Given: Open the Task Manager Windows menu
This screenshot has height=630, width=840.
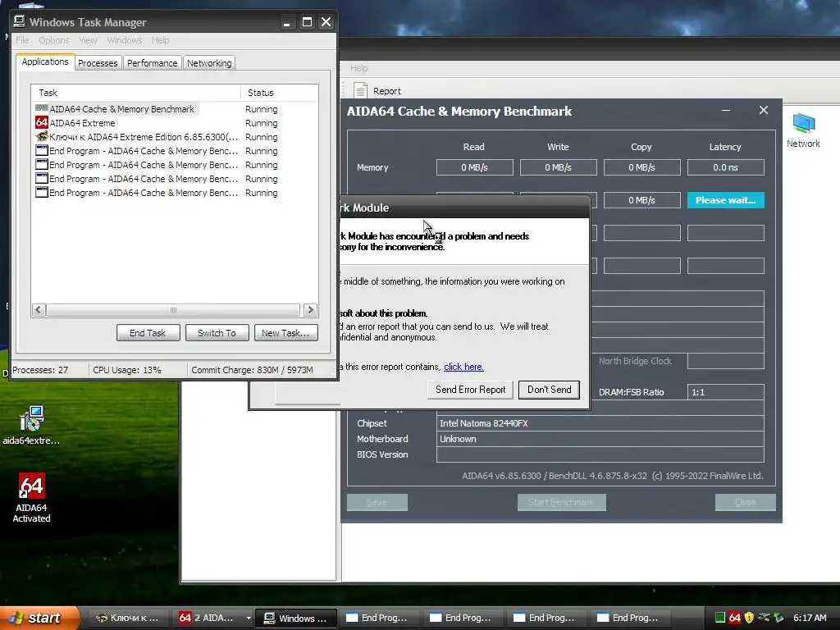Looking at the screenshot, I should [125, 40].
